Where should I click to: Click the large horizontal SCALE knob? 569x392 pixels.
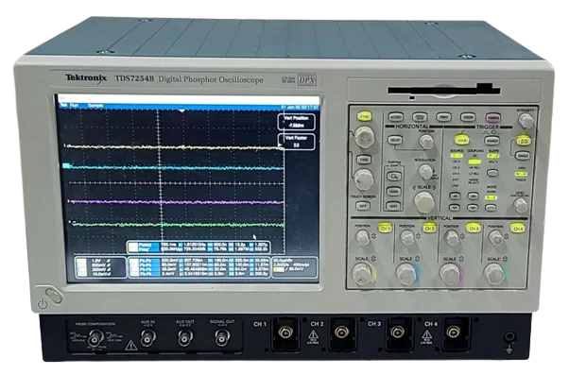(x=423, y=202)
